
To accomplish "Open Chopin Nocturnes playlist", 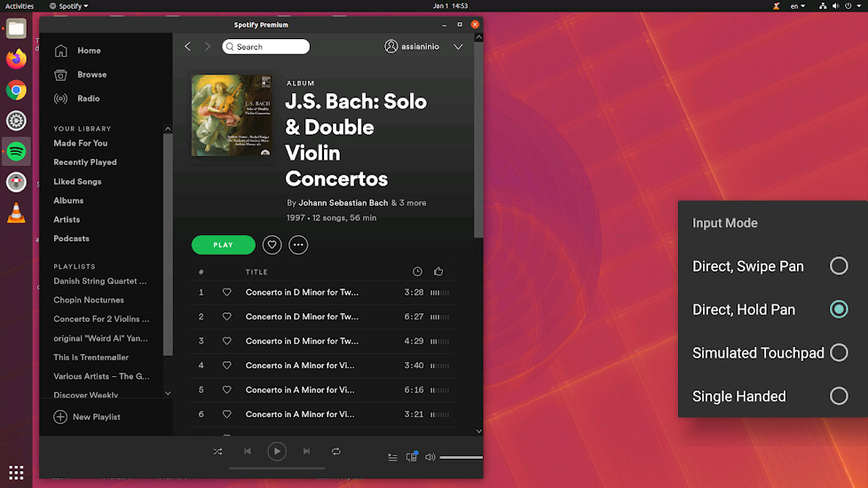I will pos(89,300).
